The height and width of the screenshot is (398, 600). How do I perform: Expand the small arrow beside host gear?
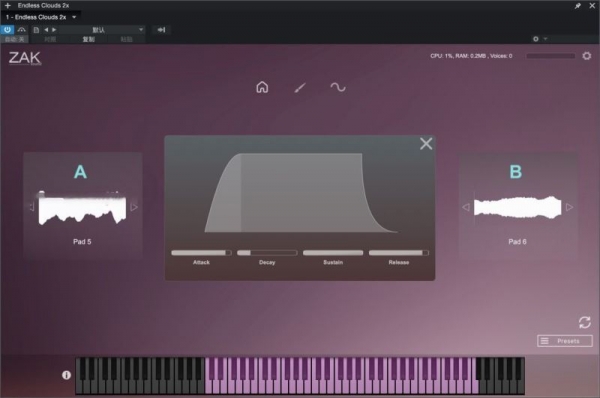545,39
